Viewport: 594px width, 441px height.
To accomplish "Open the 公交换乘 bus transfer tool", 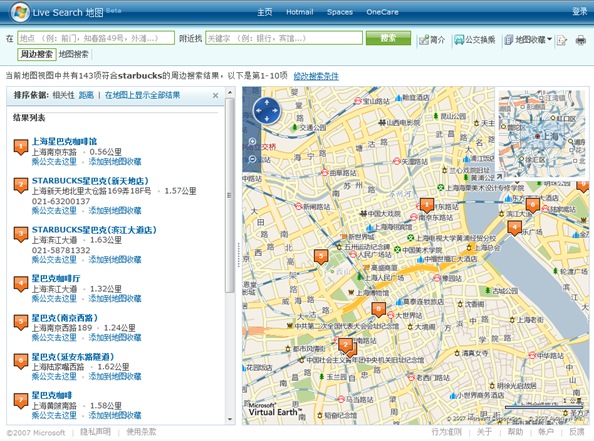I will tap(475, 40).
